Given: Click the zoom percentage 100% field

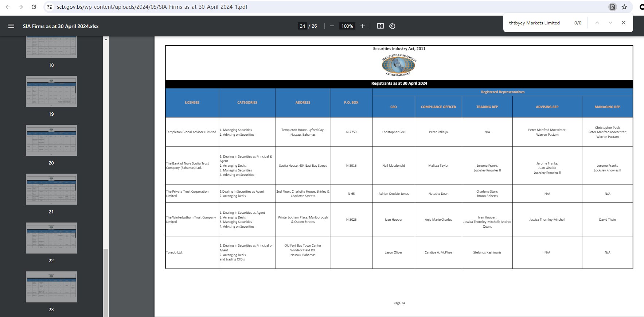Looking at the screenshot, I should click(x=347, y=26).
